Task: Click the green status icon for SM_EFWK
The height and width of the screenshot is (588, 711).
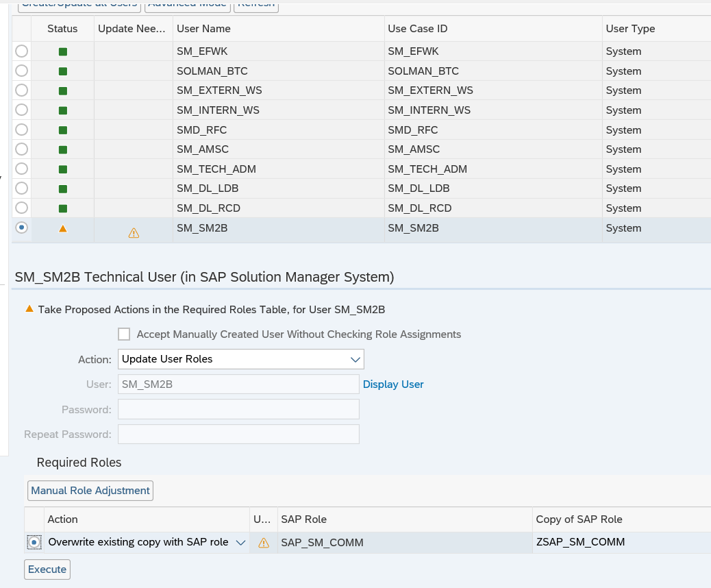Action: (x=63, y=51)
